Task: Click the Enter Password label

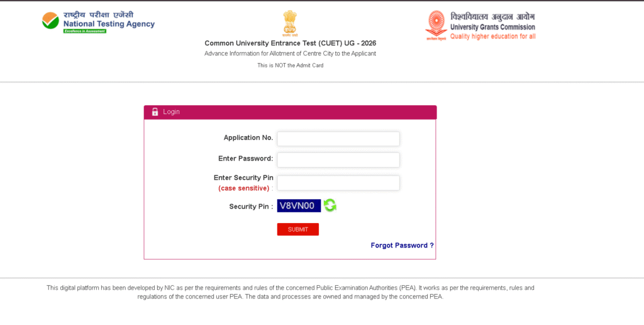Action: pos(245,159)
